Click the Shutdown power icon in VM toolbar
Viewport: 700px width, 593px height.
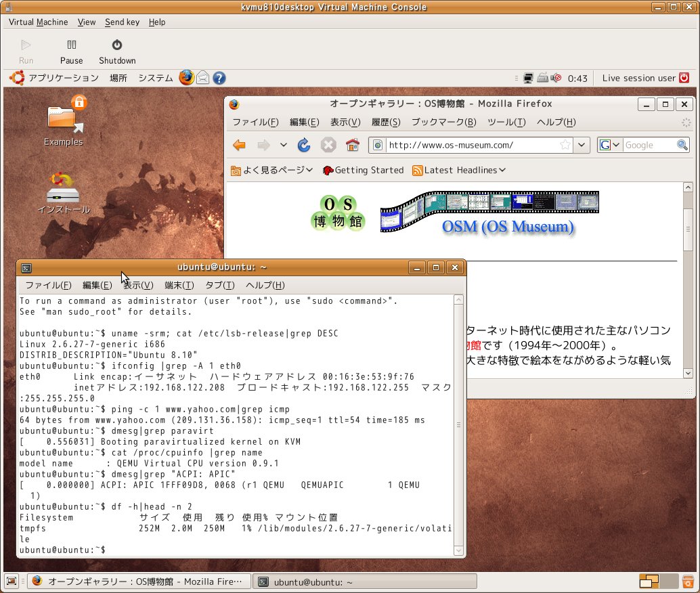(x=117, y=45)
